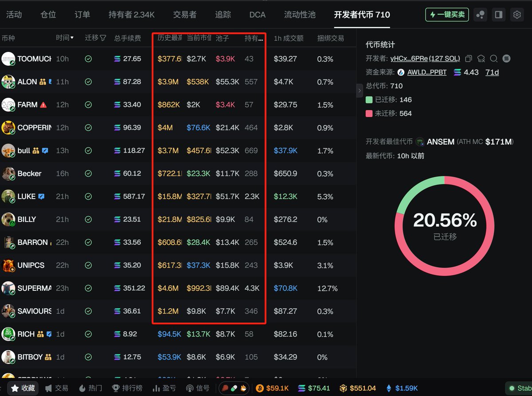Sort by 捆绑交易 column header
The image size is (532, 396).
click(x=331, y=38)
